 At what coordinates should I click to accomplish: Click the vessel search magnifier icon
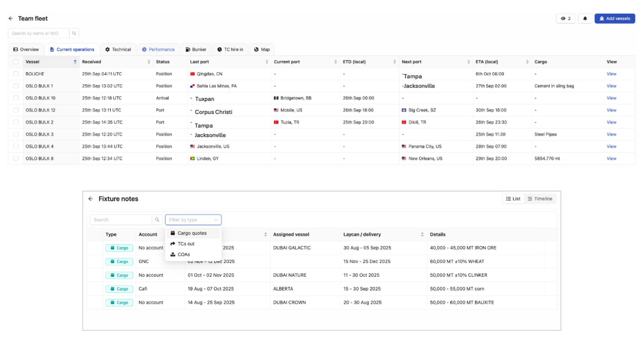[x=74, y=33]
